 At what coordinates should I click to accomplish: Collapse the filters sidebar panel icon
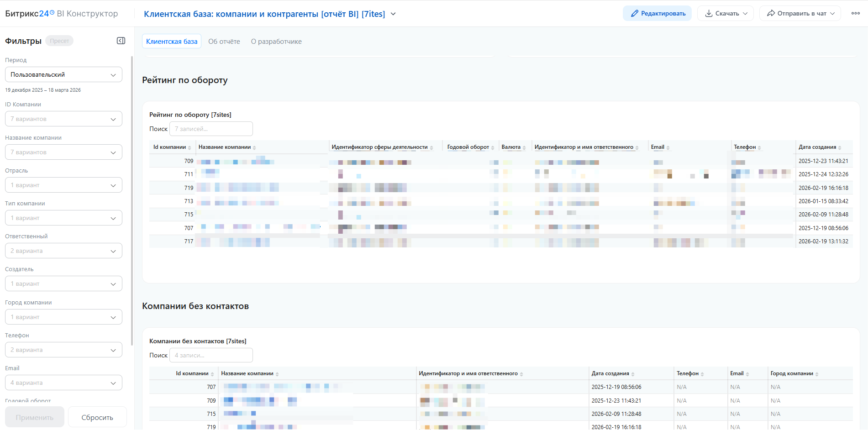pyautogui.click(x=121, y=41)
